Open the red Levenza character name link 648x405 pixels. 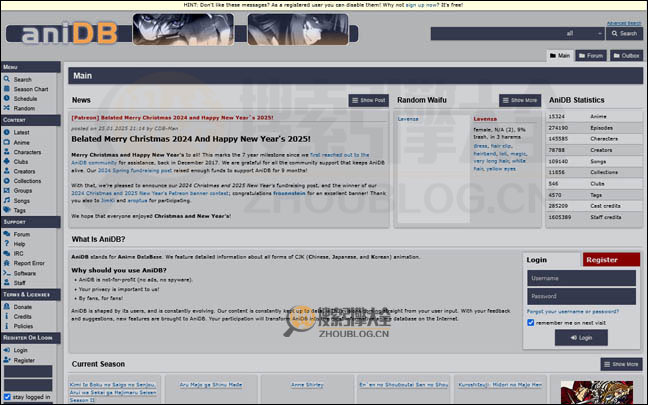pyautogui.click(x=485, y=119)
